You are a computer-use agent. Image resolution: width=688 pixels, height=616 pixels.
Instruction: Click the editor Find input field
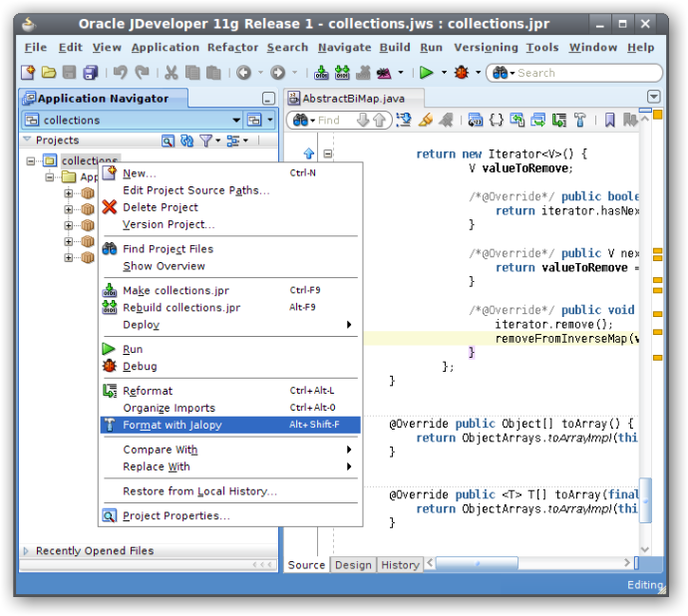[336, 120]
